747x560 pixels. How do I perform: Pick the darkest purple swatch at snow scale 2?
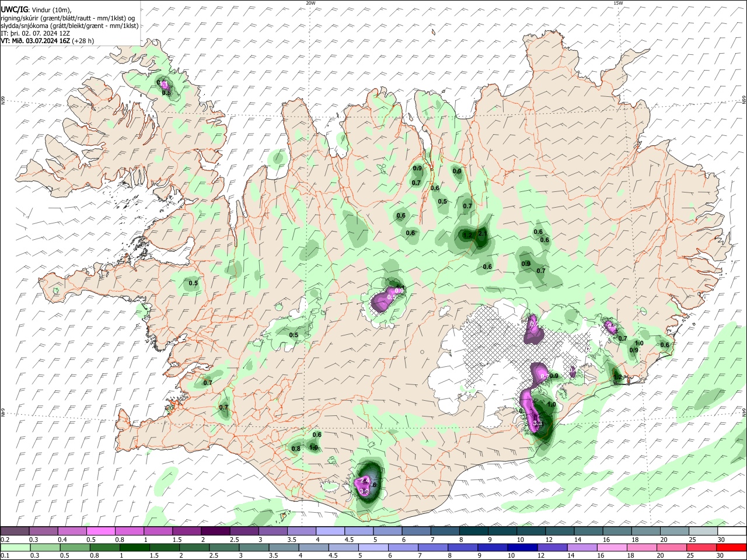pos(215,531)
